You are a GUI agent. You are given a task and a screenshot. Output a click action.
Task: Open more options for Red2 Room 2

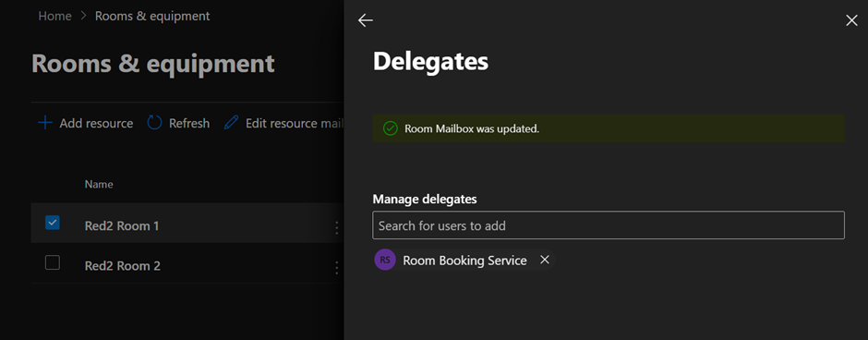click(x=336, y=267)
